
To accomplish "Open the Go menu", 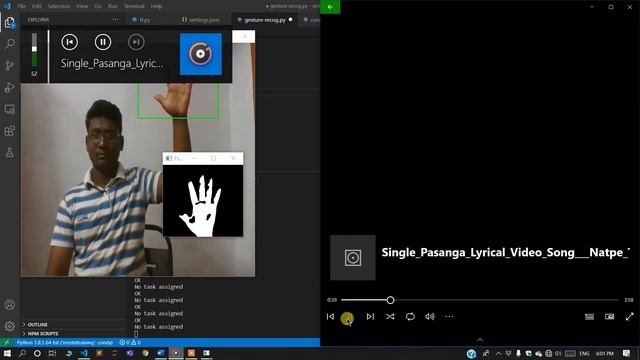I will (98, 6).
